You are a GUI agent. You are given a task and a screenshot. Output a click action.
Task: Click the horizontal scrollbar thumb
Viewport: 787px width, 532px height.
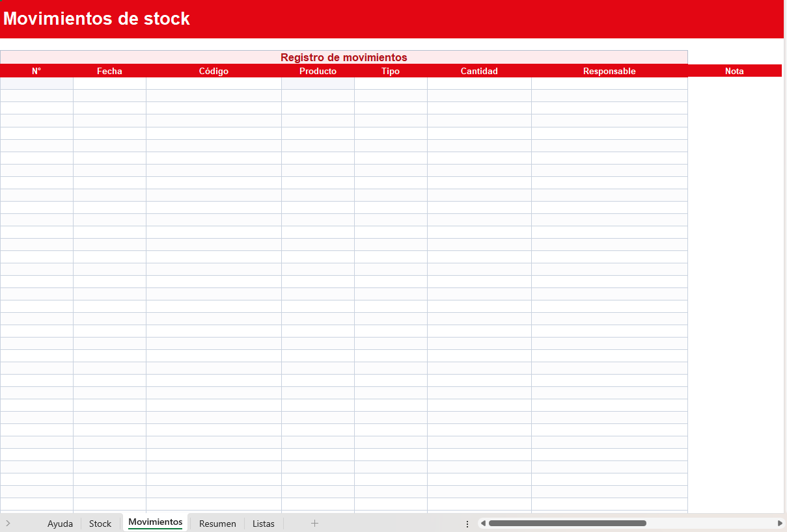[568, 523]
